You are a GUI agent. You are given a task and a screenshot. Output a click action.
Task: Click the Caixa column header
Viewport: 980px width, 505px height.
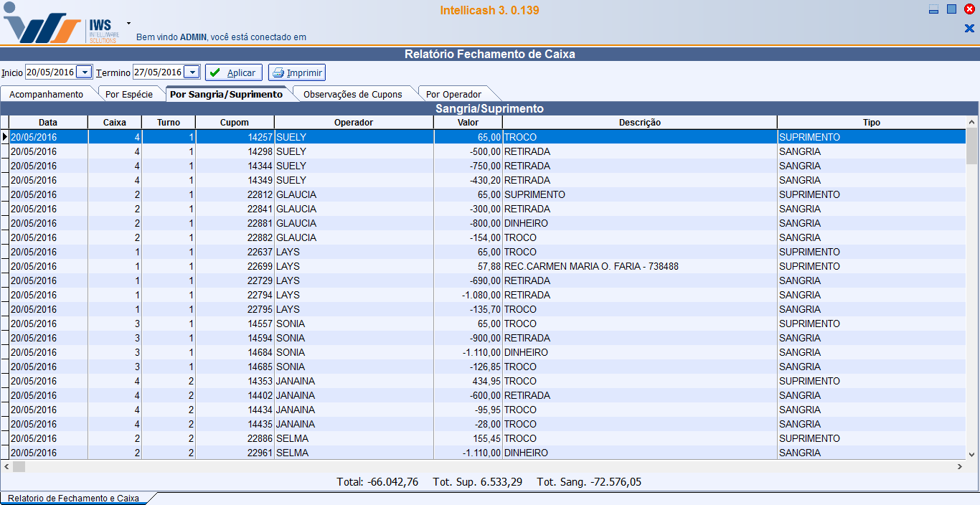(x=115, y=123)
